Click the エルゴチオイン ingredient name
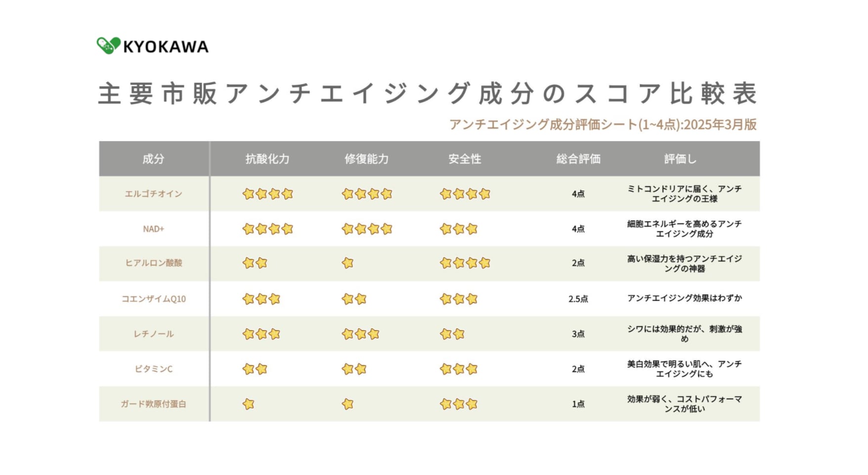 coord(153,194)
